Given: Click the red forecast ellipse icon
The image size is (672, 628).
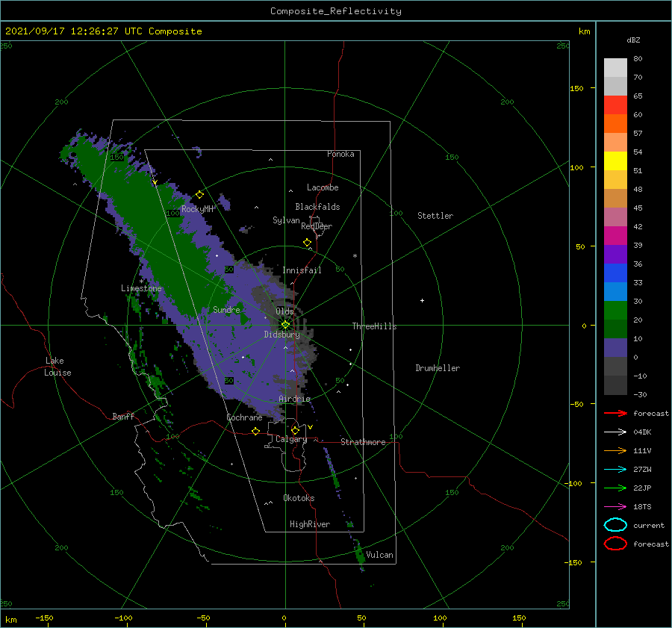Looking at the screenshot, I should pyautogui.click(x=615, y=544).
